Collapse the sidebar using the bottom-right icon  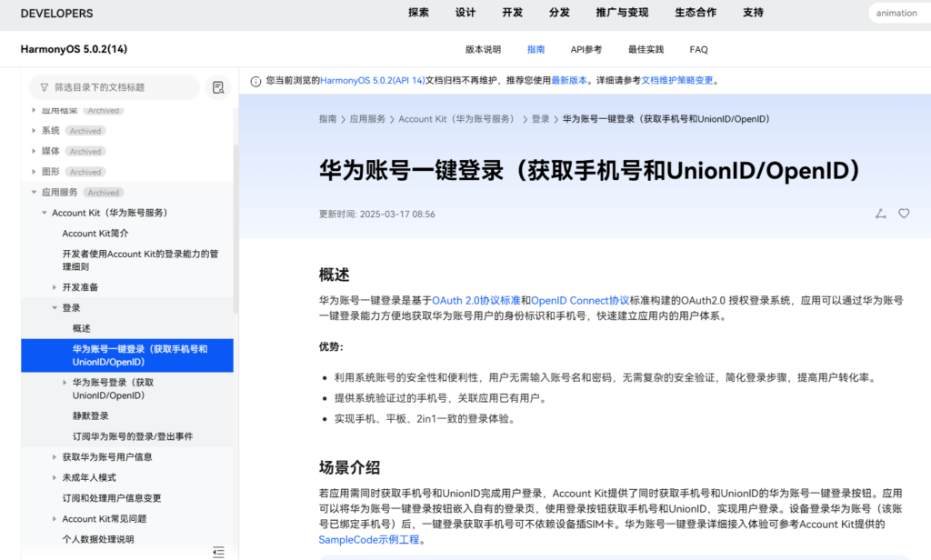click(218, 551)
